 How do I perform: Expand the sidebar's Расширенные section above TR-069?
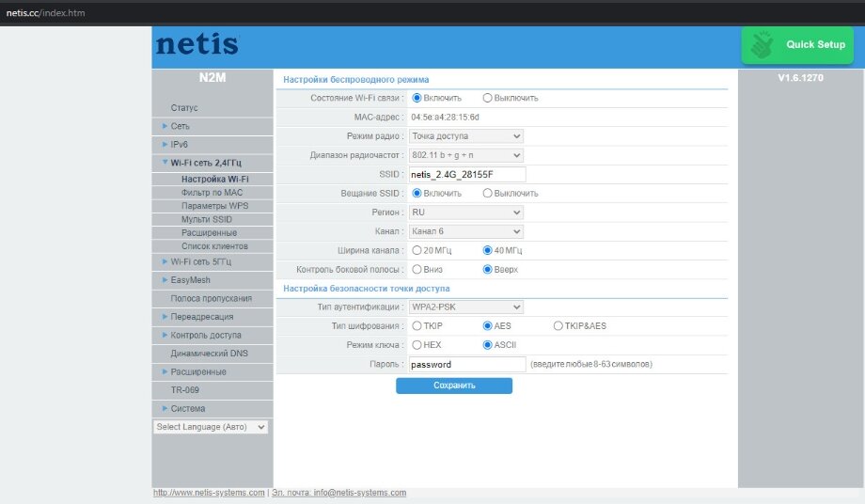[212, 372]
